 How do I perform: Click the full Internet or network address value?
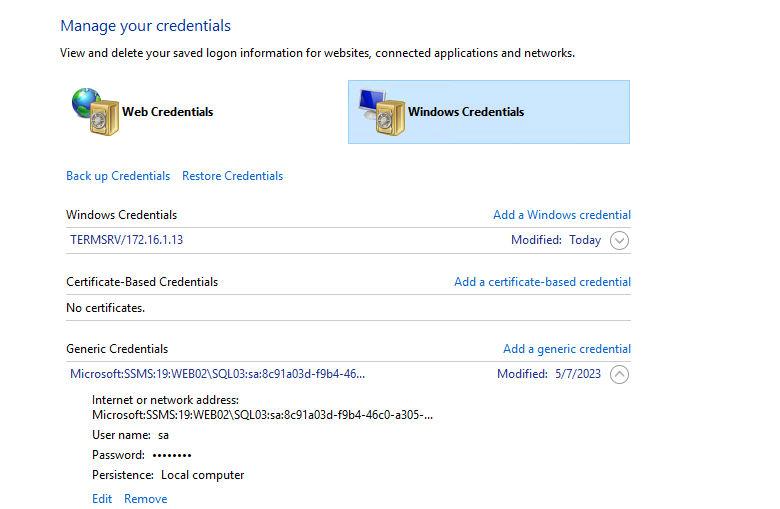(x=262, y=415)
